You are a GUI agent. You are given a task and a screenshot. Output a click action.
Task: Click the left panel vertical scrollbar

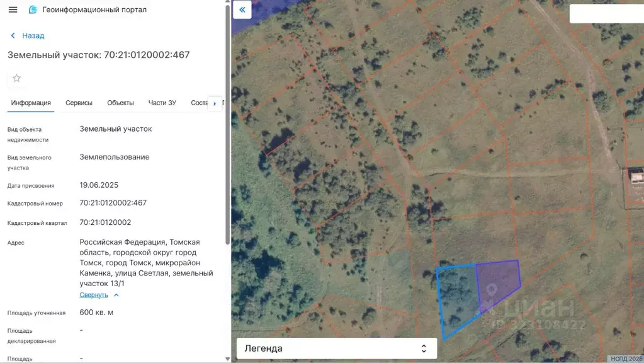[x=228, y=126]
